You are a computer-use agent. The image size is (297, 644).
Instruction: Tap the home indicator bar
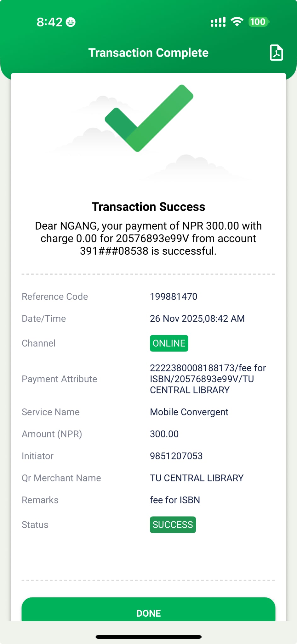point(148,637)
